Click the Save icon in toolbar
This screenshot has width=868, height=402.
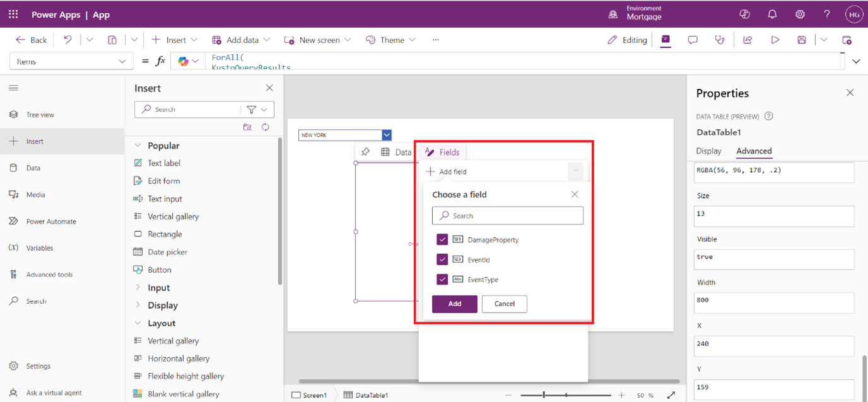click(801, 40)
